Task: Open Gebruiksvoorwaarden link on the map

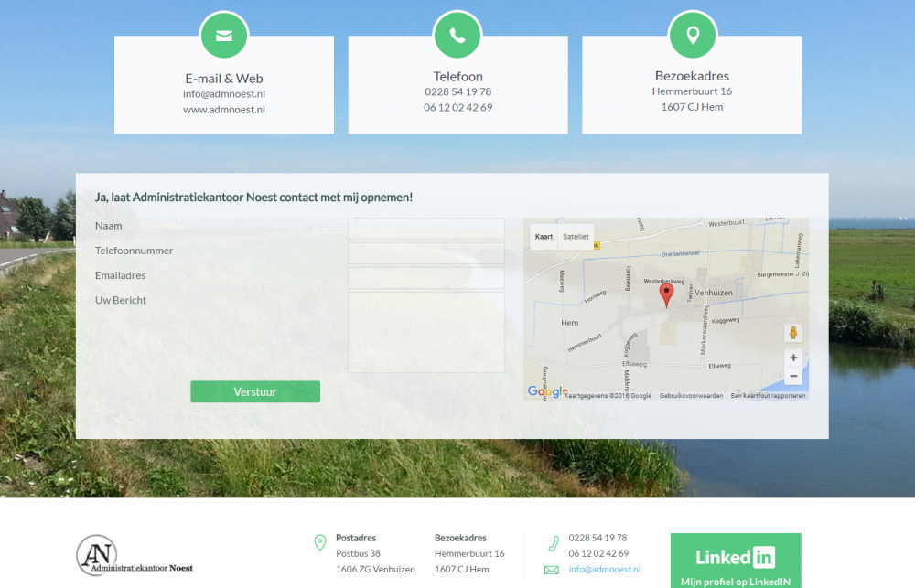Action: pyautogui.click(x=691, y=395)
